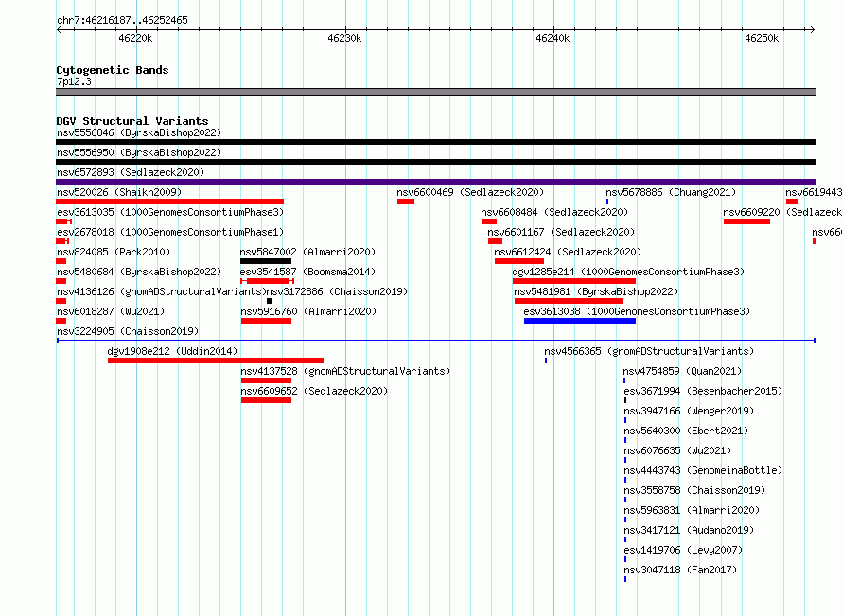Viewport: 842px width, 616px height.
Task: Open nsv4754859 (Quan2021) label
Action: click(x=682, y=371)
